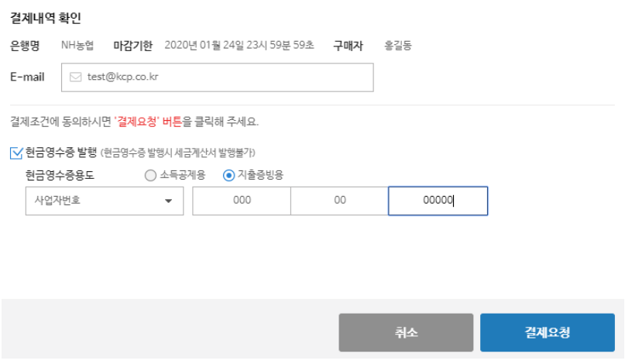
Task: Click the envelope icon in the email field
Action: pos(76,77)
